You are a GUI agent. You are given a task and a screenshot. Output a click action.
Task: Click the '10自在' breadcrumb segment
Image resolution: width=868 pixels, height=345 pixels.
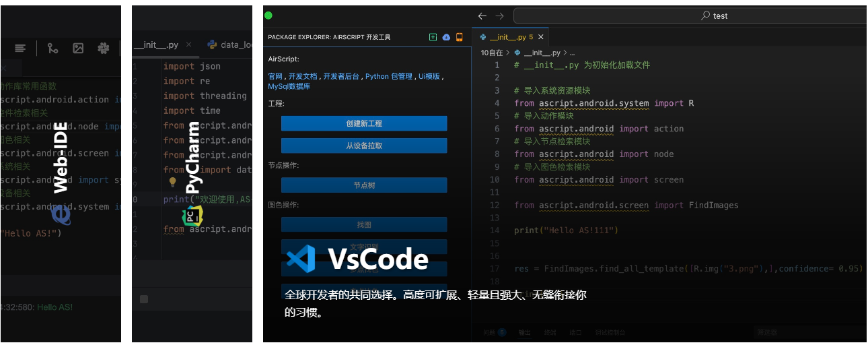(x=492, y=53)
